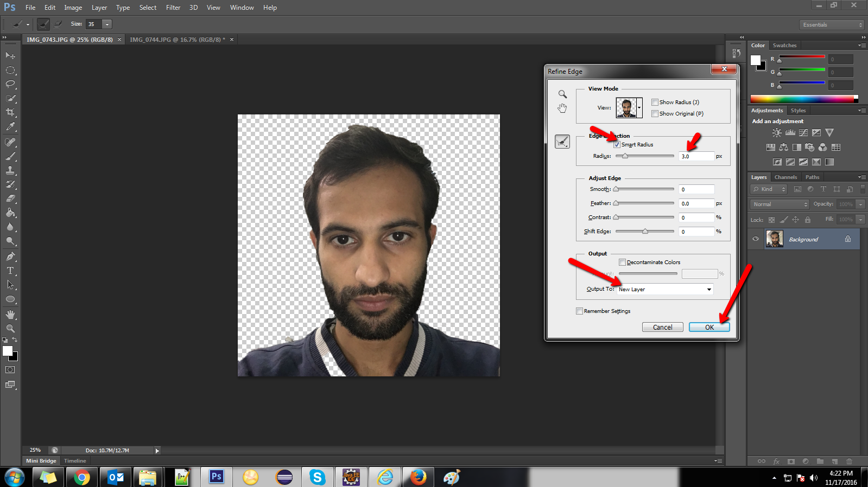
Task: Open Photoshop from the Windows taskbar
Action: 216,477
